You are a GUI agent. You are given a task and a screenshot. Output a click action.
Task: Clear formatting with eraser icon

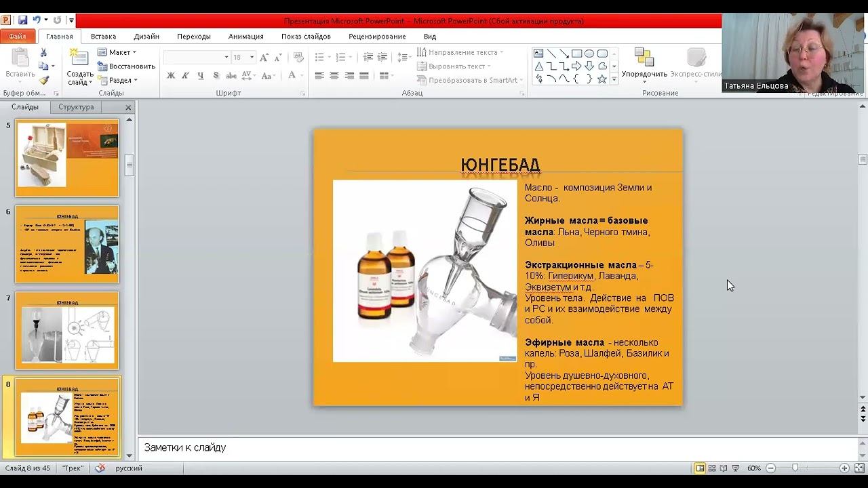click(298, 58)
